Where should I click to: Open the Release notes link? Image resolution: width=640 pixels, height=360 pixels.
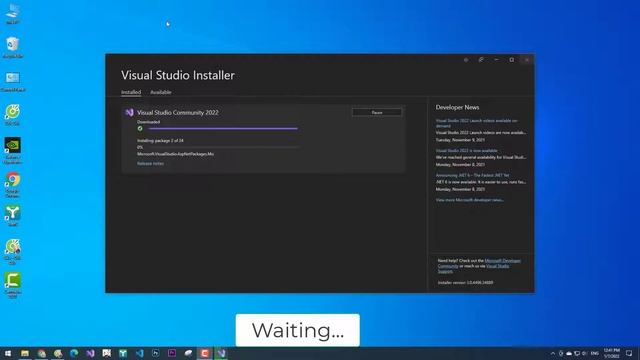[x=150, y=163]
